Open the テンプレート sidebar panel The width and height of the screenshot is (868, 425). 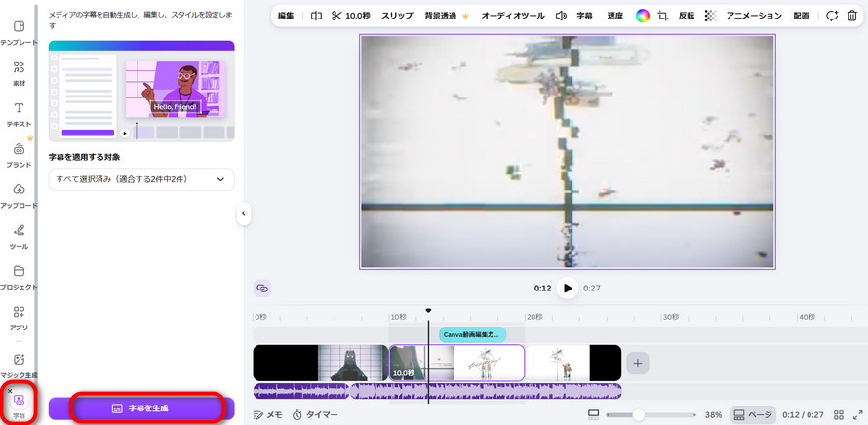[x=19, y=32]
